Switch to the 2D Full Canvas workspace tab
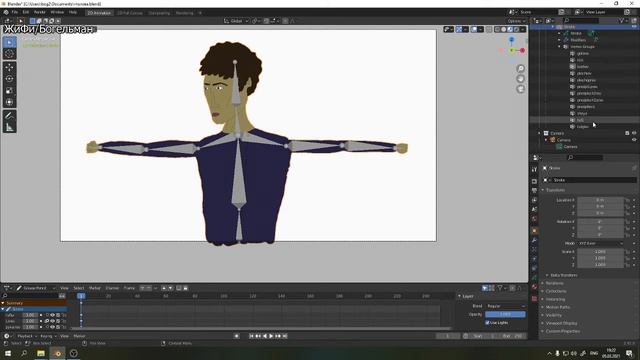Screen dimensions: 640x360 coord(130,13)
